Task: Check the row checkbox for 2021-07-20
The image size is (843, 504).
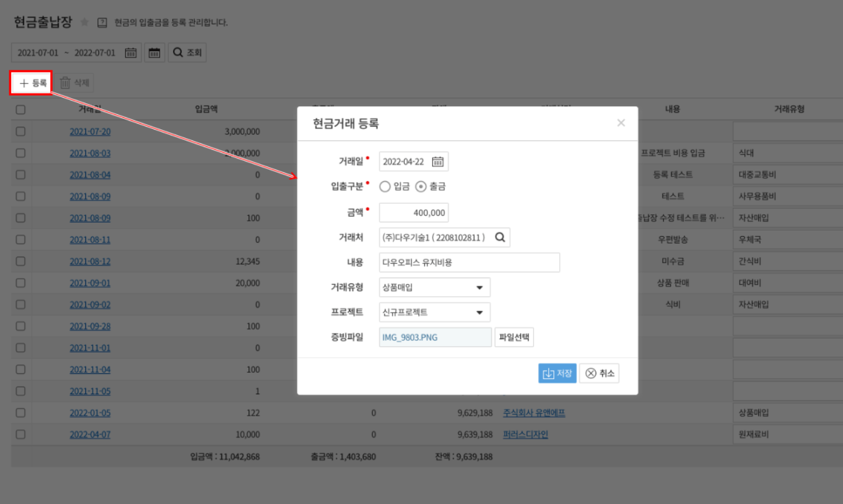Action: 21,132
